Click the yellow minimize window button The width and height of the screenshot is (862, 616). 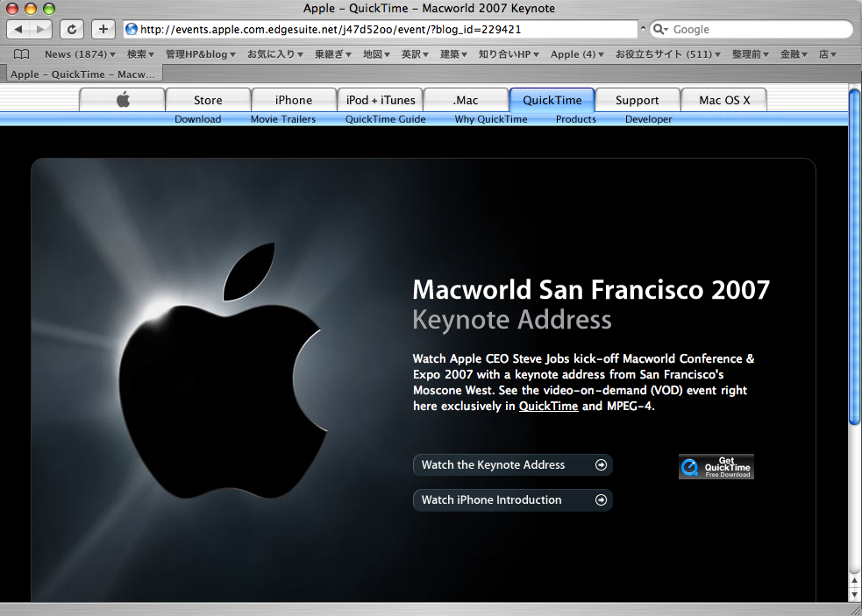31,8
